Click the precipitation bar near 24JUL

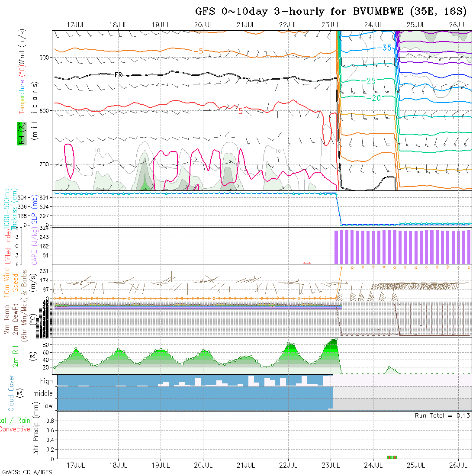(391, 457)
